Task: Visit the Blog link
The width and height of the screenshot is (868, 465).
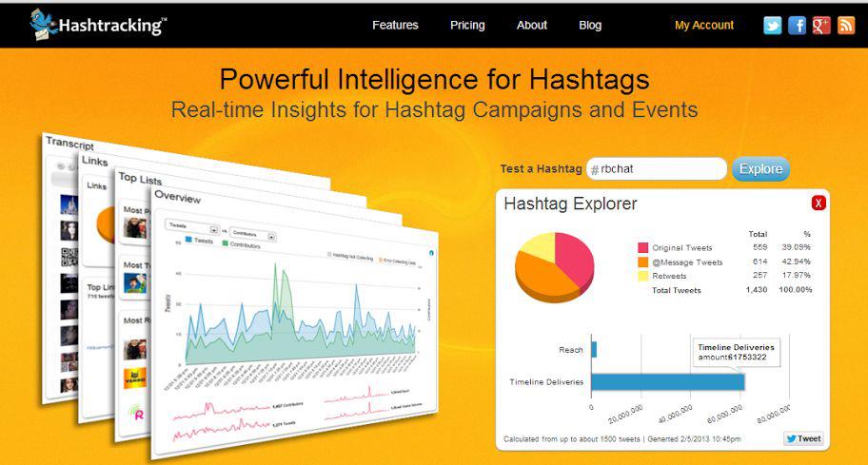Action: [590, 25]
